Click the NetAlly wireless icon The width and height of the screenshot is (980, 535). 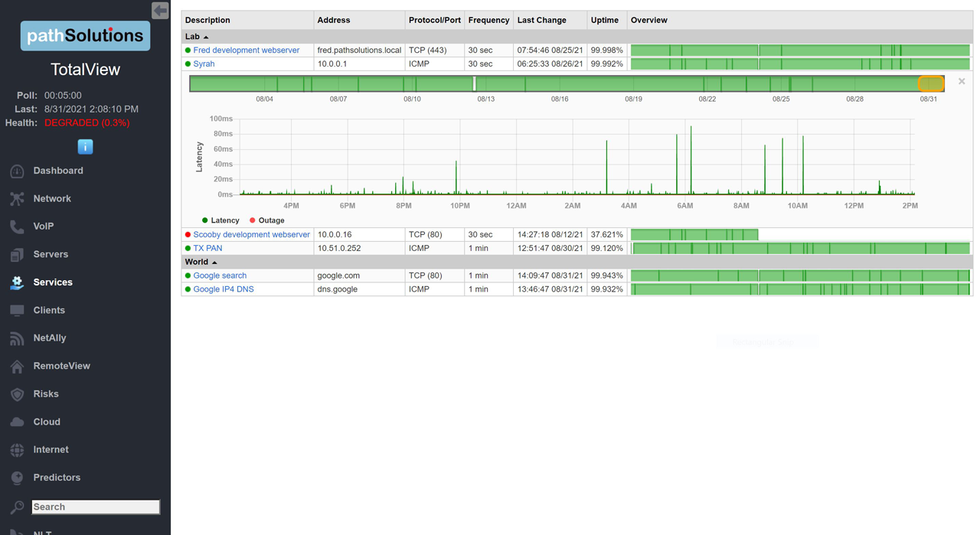click(17, 338)
